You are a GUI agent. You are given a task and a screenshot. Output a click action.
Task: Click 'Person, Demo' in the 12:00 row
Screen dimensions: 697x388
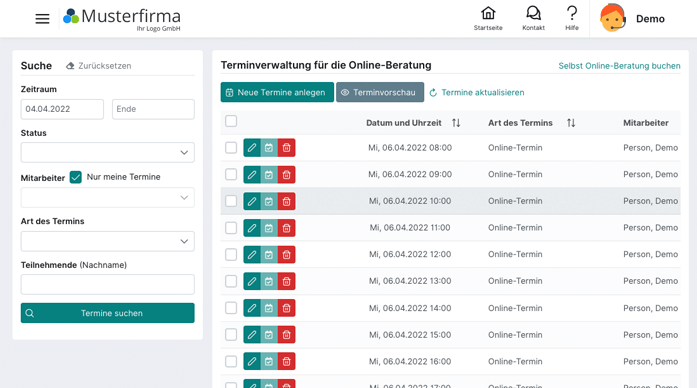[x=650, y=254]
